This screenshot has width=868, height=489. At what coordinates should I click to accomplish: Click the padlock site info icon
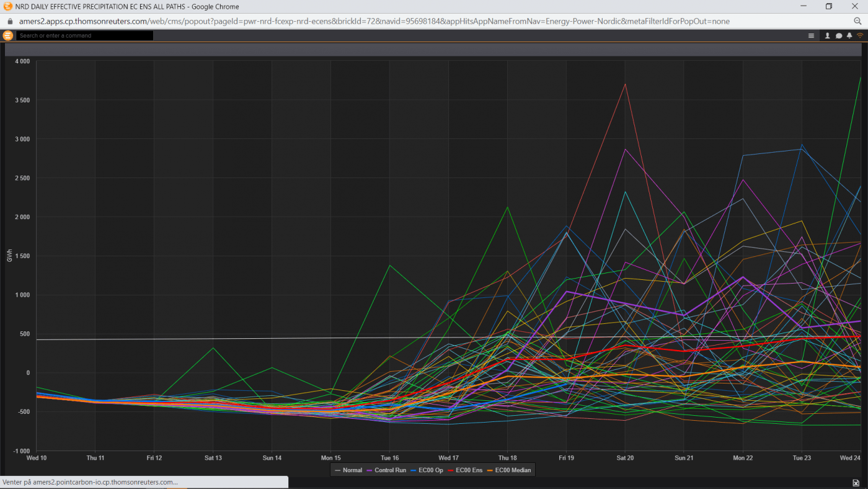pos(9,21)
